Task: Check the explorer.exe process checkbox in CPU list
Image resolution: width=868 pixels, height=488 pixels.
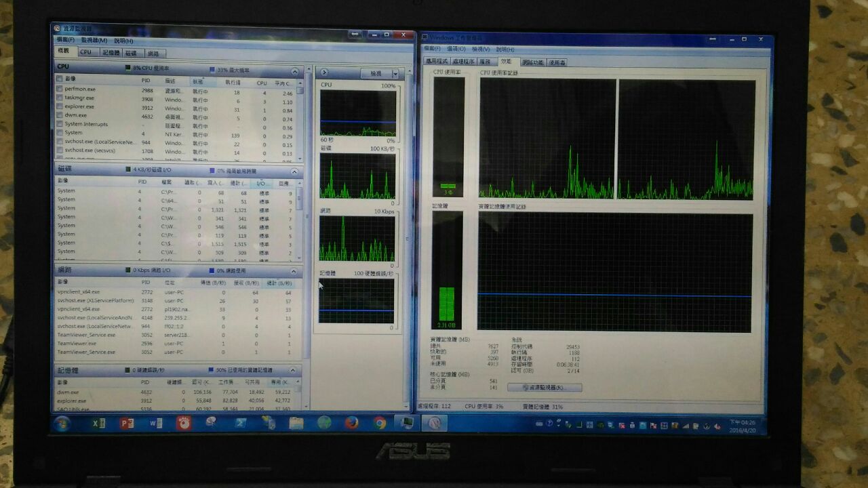Action: pos(60,106)
